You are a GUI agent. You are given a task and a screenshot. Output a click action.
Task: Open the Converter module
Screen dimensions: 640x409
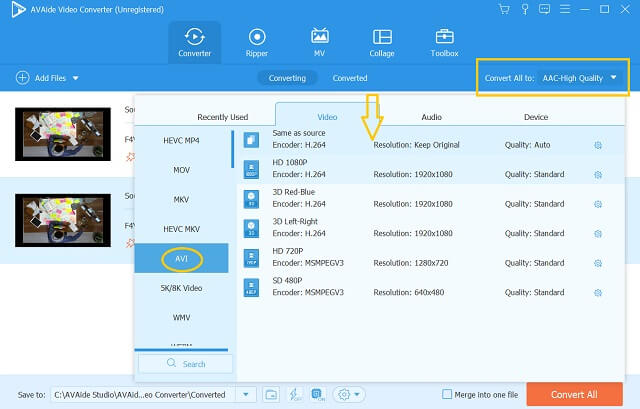coord(194,42)
